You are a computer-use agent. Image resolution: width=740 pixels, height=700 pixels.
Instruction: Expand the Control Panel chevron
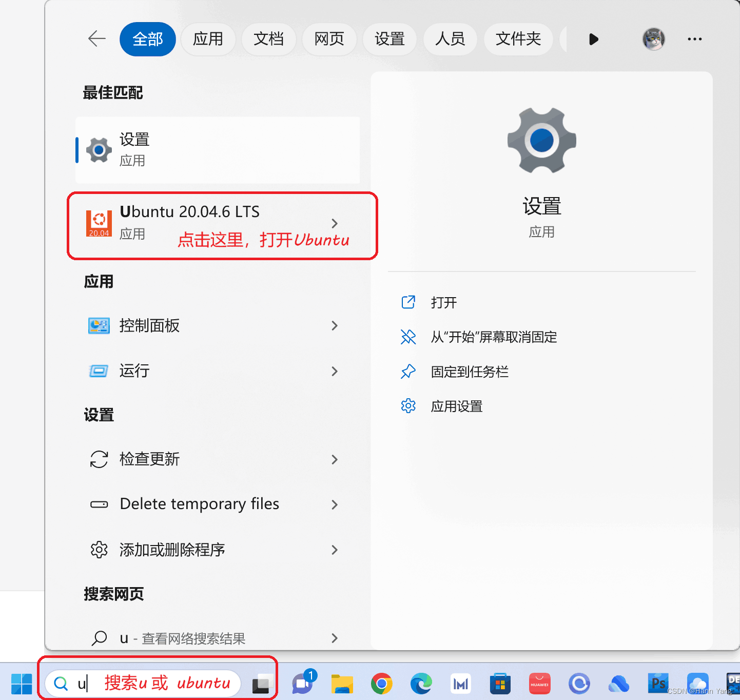point(335,326)
